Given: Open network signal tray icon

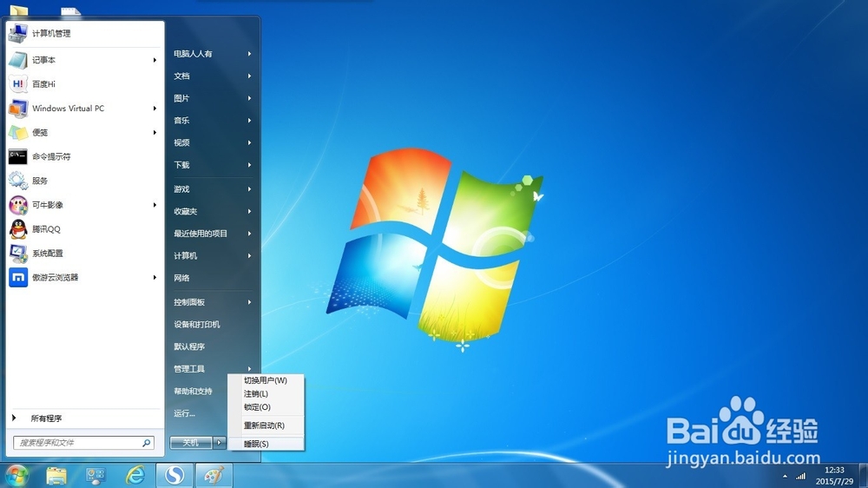Looking at the screenshot, I should point(800,477).
